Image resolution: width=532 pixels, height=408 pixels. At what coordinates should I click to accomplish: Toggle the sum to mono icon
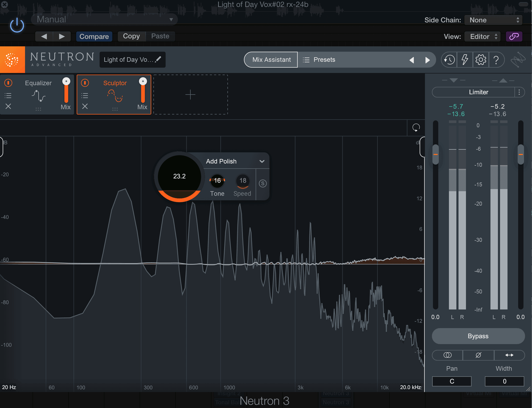click(447, 355)
